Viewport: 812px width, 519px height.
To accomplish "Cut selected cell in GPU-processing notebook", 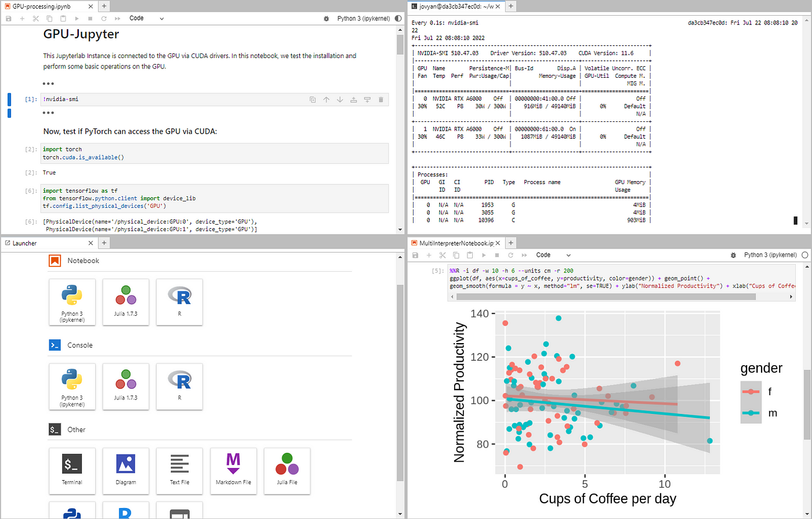I will [x=35, y=19].
